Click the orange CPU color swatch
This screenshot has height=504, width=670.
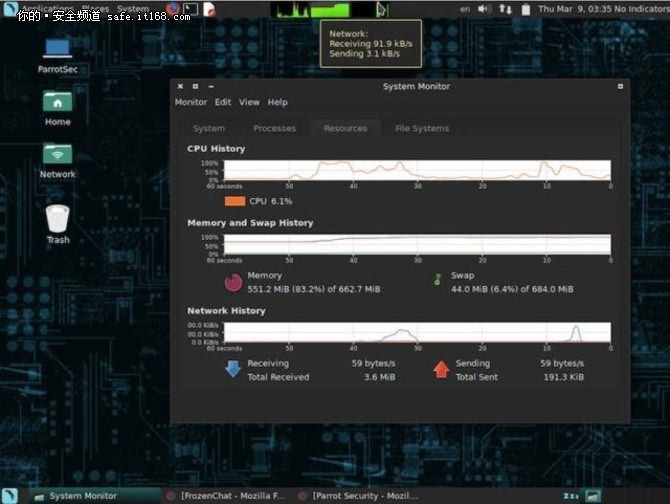(x=235, y=201)
